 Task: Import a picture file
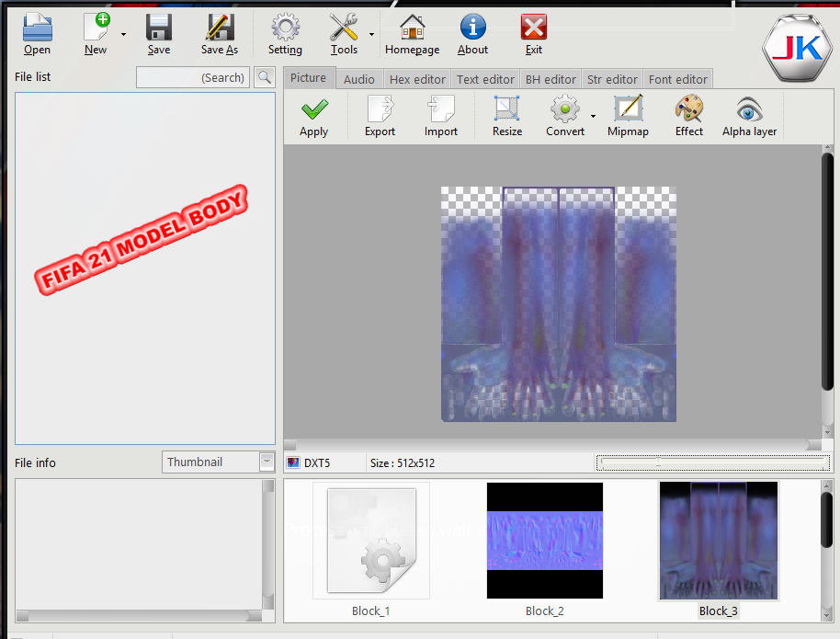(441, 108)
